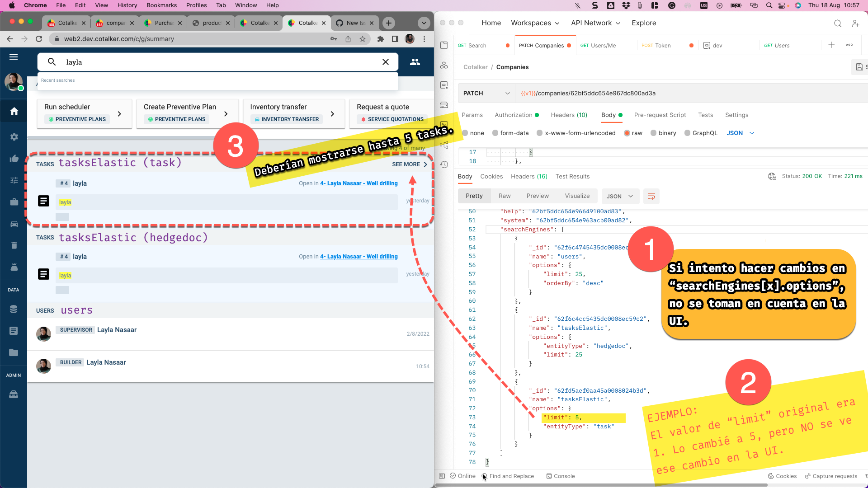This screenshot has width=868, height=488.
Task: Click the people icon beside the search bar
Action: 415,62
